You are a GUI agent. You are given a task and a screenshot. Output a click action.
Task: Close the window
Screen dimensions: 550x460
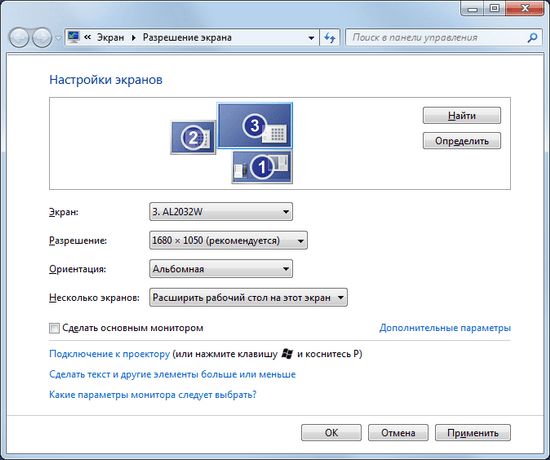525,8
